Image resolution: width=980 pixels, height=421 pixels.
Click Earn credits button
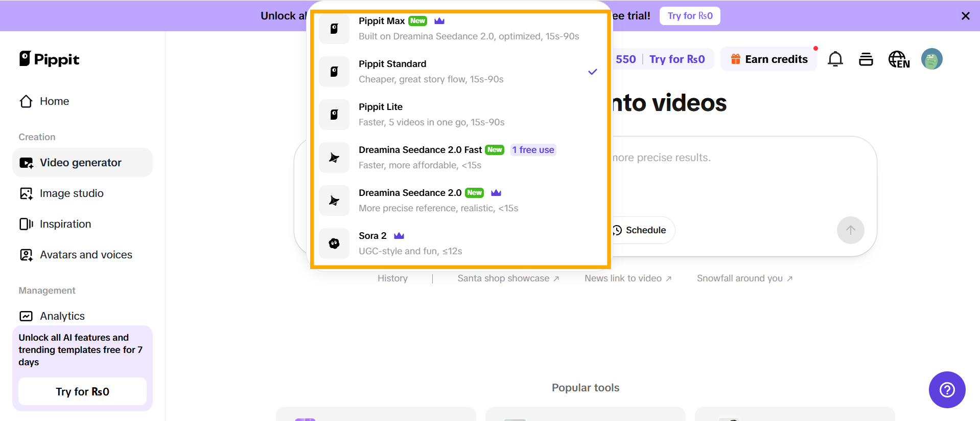[768, 59]
